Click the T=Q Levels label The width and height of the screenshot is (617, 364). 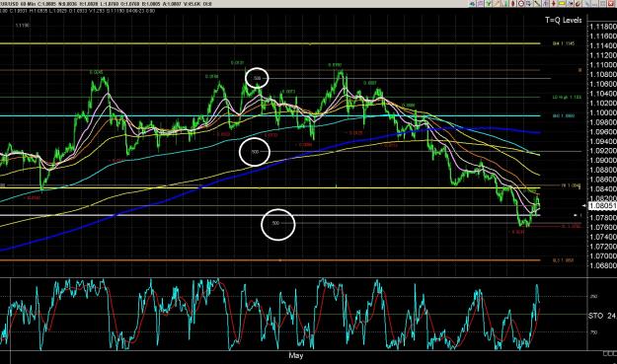(x=563, y=20)
